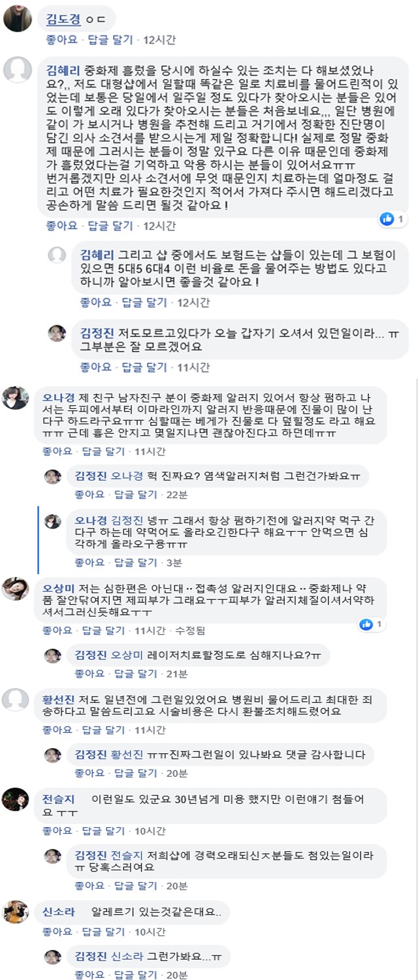Open 신소라's profile avatar
The image size is (418, 980).
click(x=15, y=911)
